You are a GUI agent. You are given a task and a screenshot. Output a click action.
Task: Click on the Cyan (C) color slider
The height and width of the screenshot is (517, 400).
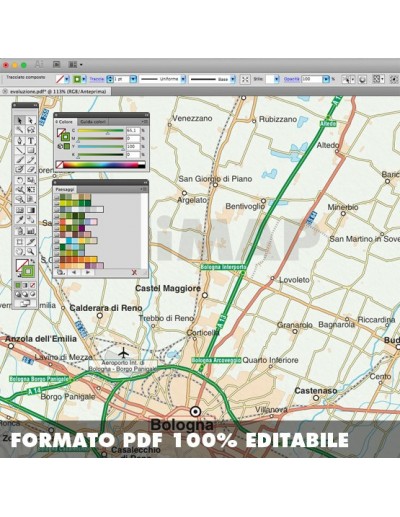pos(101,130)
